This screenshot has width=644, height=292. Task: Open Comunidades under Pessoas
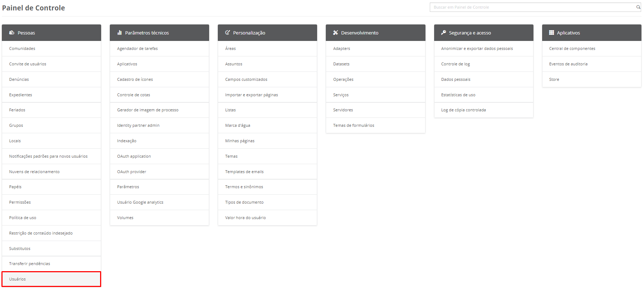(x=22, y=48)
